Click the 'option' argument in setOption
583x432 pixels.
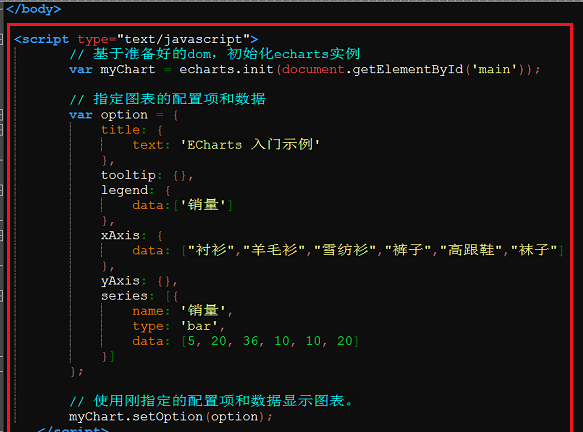click(234, 417)
